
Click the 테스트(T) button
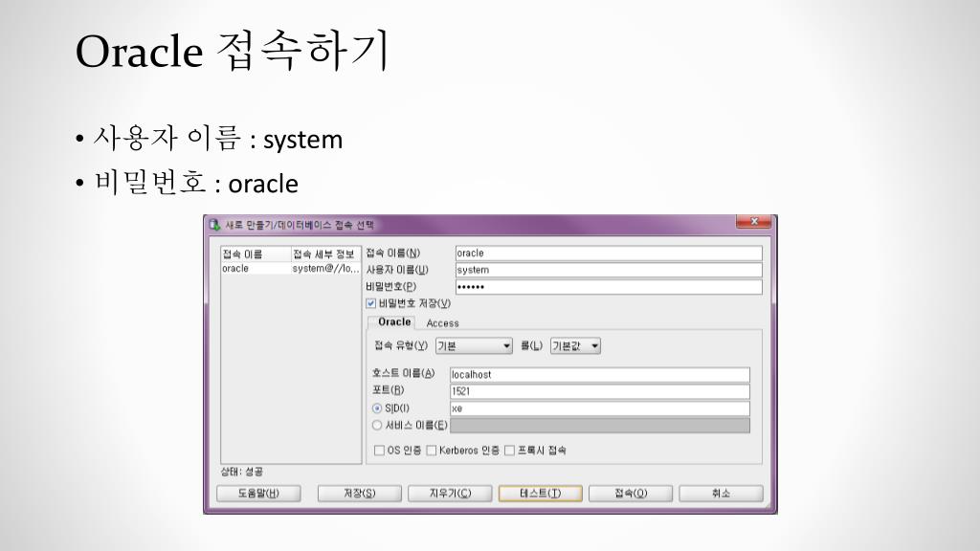tap(541, 494)
